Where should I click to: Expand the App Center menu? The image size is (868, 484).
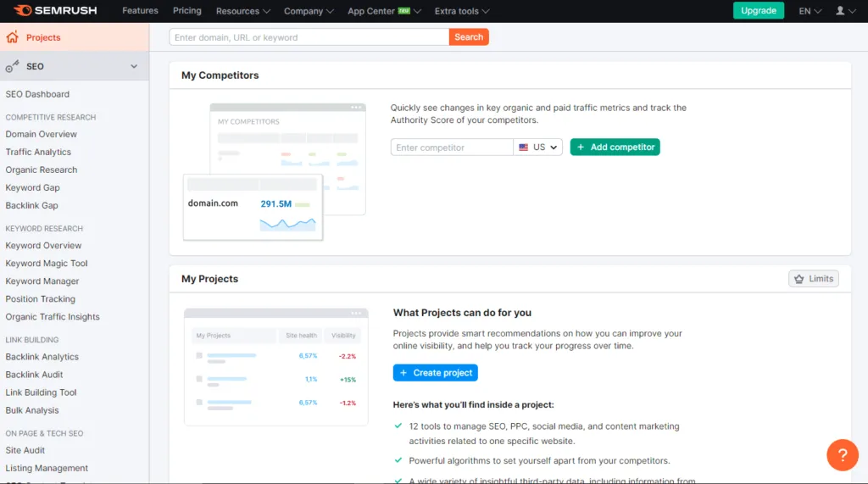click(x=384, y=10)
